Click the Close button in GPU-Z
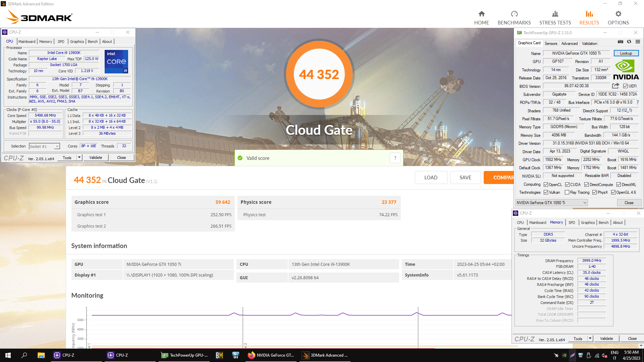 coord(629,202)
